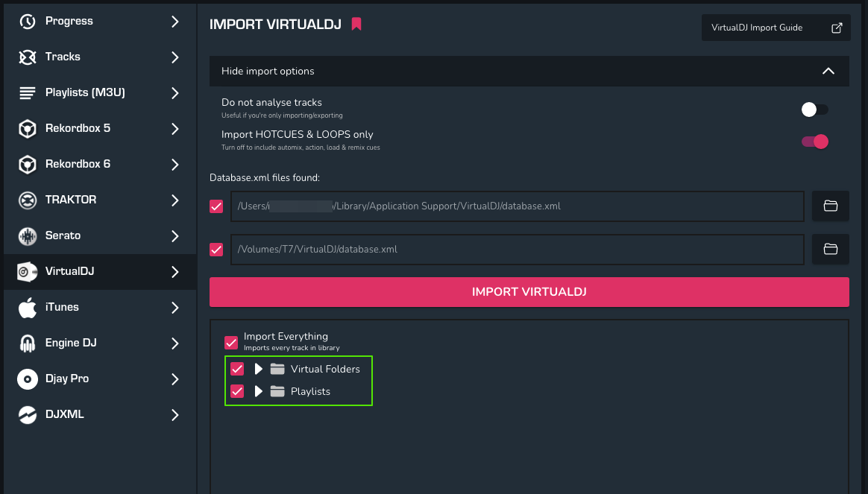Click the Virtual Folders folder icon

pos(277,369)
